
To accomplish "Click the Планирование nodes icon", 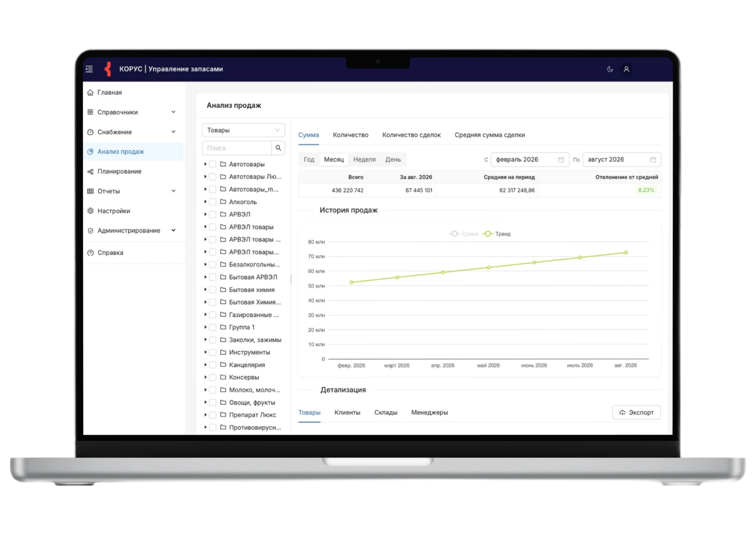I will 90,171.
